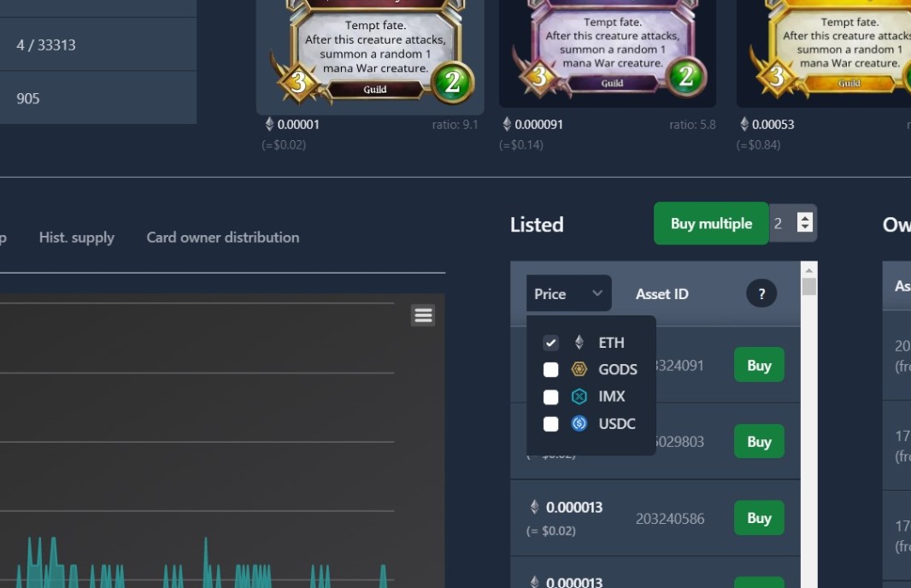Focus the buy multiple quantity field
The width and height of the screenshot is (911, 588).
point(785,223)
